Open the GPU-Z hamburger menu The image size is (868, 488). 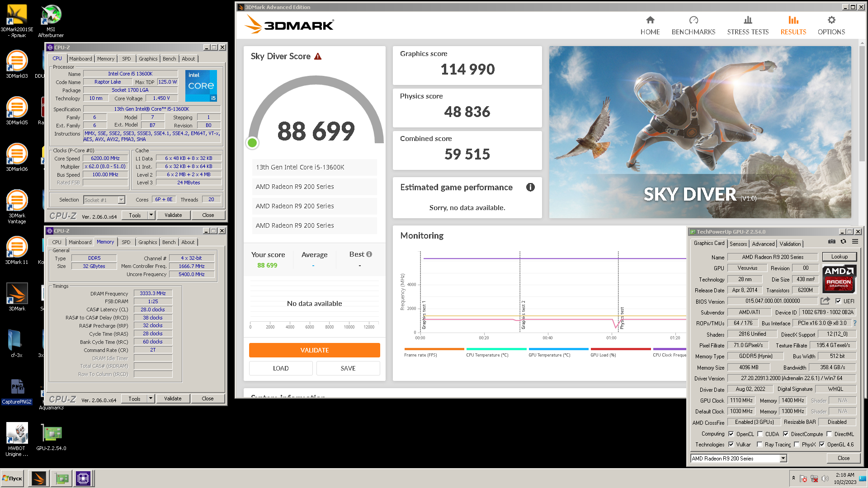click(x=855, y=242)
